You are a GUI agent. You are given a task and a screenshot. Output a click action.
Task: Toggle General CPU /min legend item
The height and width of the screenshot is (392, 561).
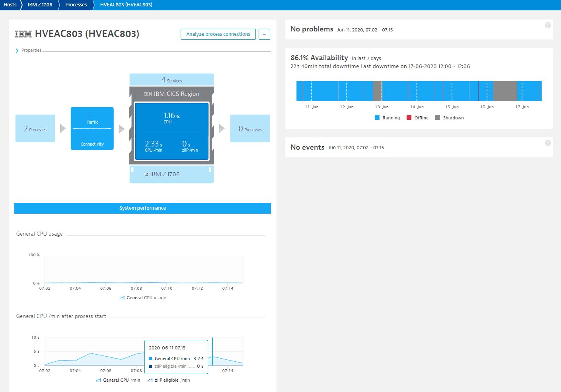click(118, 380)
